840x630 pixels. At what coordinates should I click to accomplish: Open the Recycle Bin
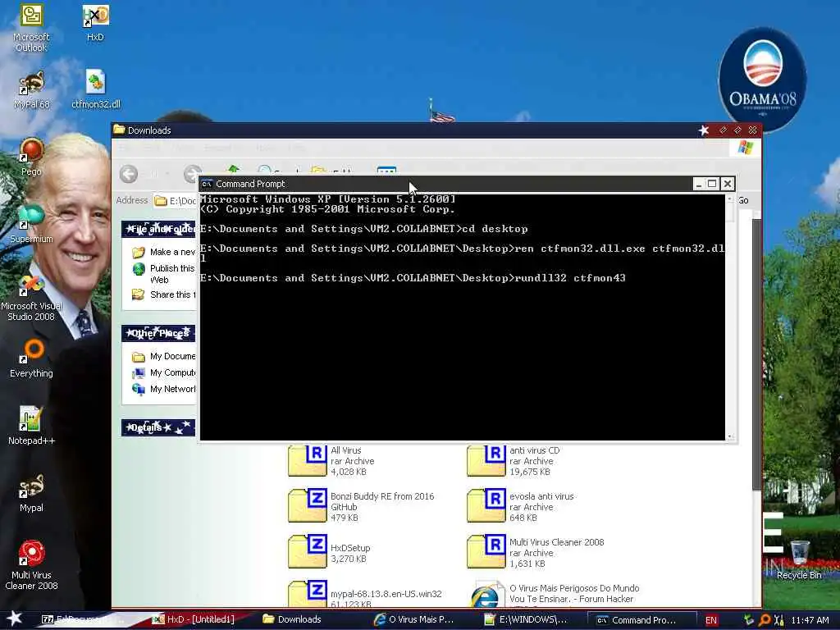click(799, 560)
